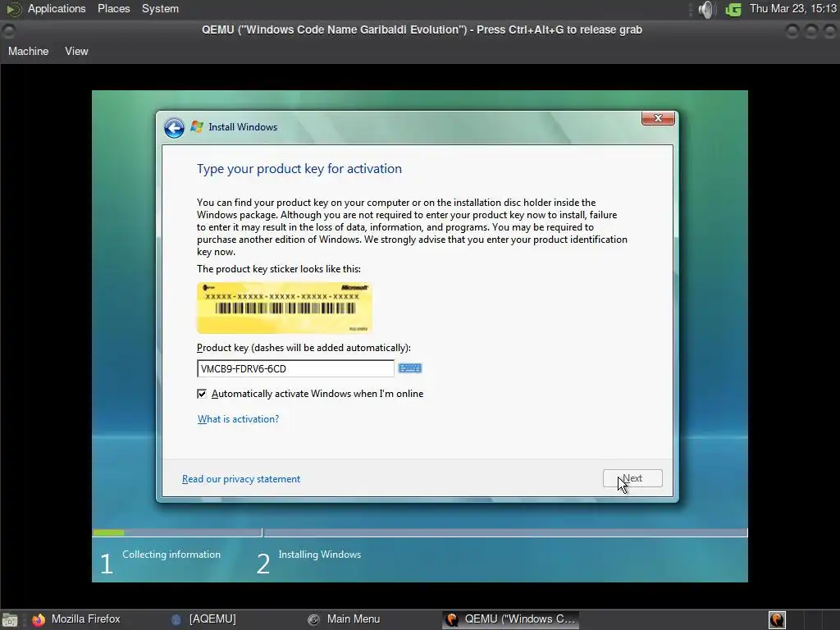Image resolution: width=840 pixels, height=630 pixels.
Task: Click the Type your product key for activation heading
Action: pos(299,169)
